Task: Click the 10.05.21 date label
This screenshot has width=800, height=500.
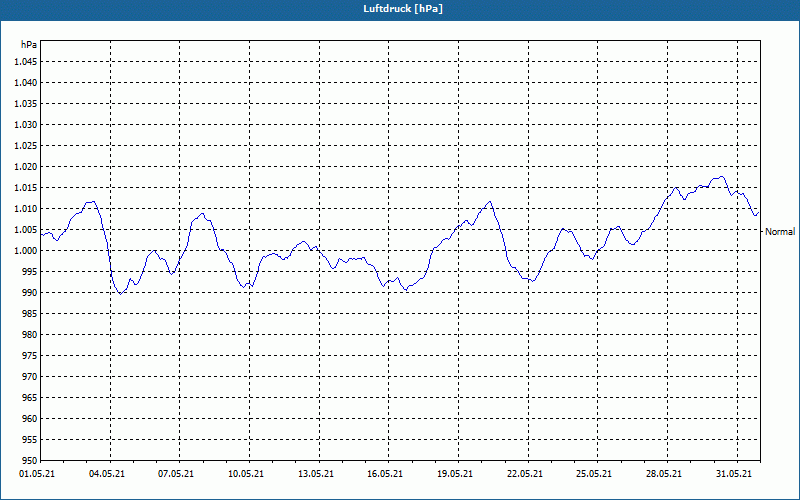Action: 246,474
